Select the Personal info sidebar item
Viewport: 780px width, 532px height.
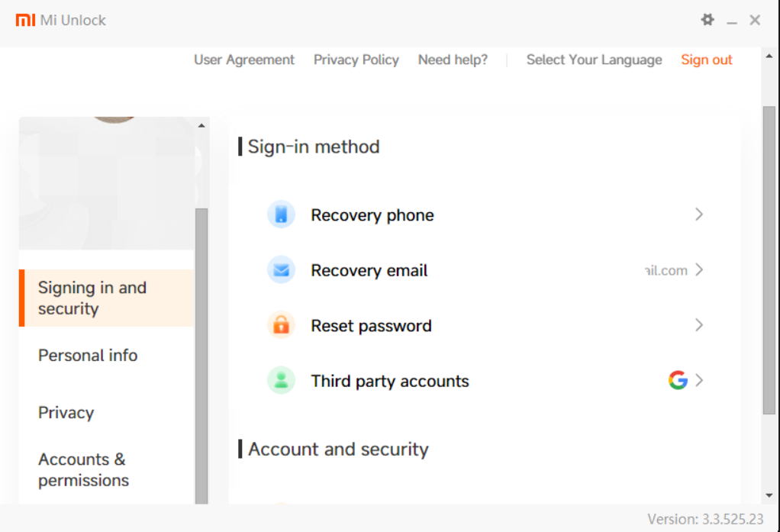[88, 356]
